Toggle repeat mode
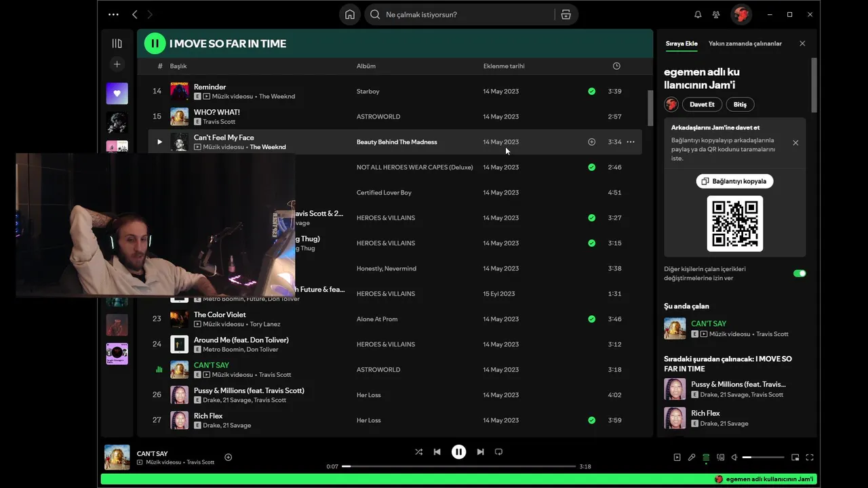 (x=498, y=452)
